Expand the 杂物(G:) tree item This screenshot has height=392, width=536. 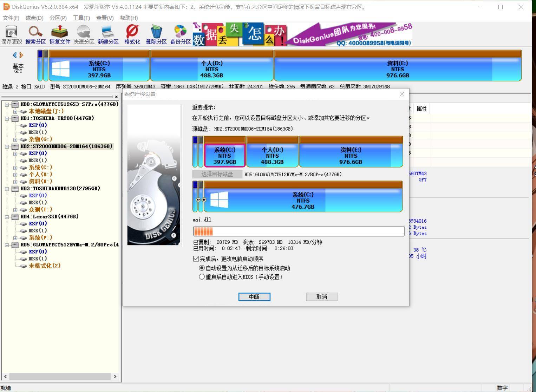click(x=15, y=139)
